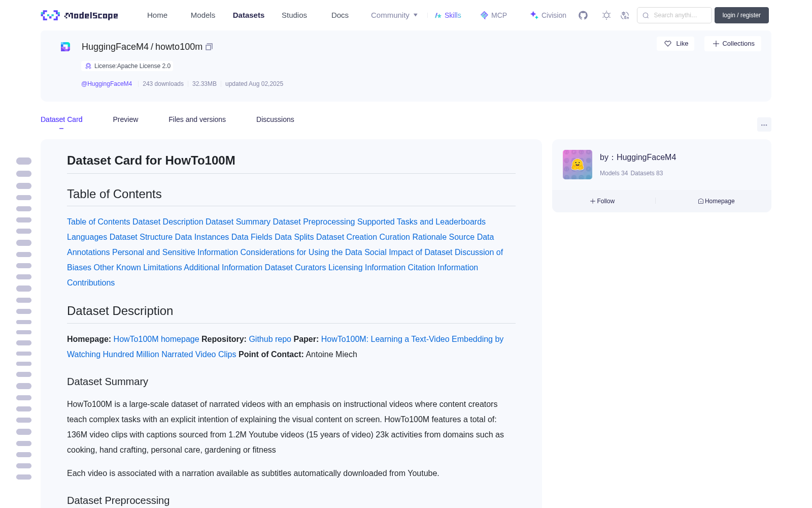Viewport: 812px width, 508px height.
Task: Click the "243 downloads" text
Action: coord(163,84)
